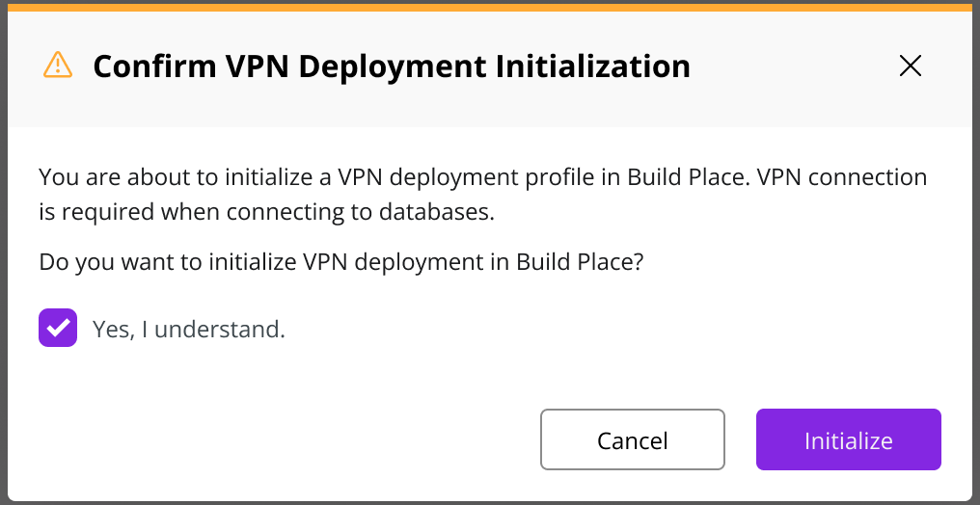This screenshot has width=980, height=505.
Task: Abort VPN initialization using Cancel
Action: click(633, 439)
